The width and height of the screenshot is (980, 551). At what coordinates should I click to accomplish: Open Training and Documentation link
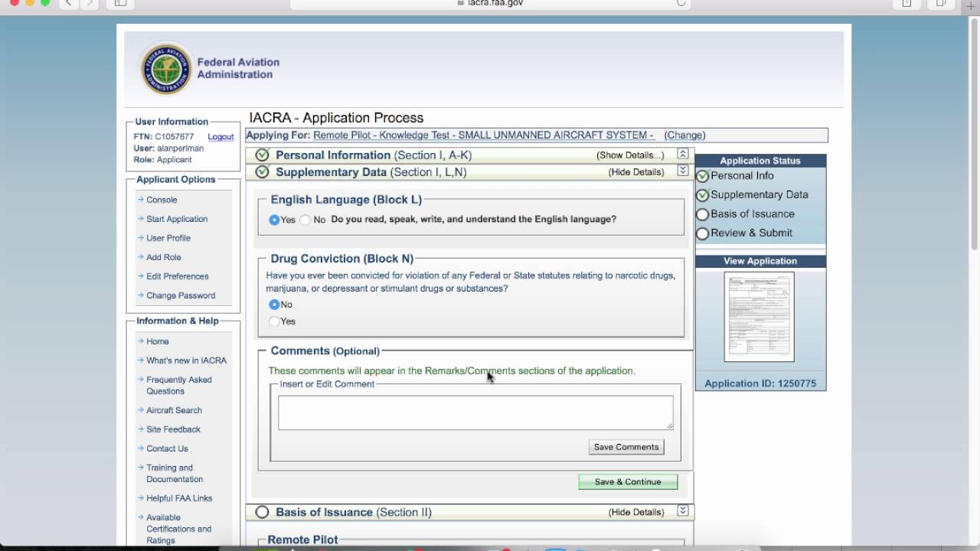(175, 473)
